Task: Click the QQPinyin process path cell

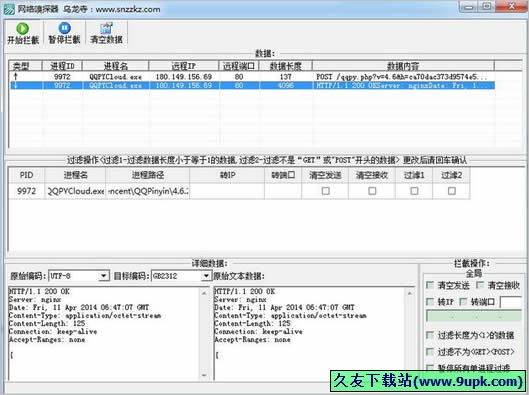Action: pos(148,191)
